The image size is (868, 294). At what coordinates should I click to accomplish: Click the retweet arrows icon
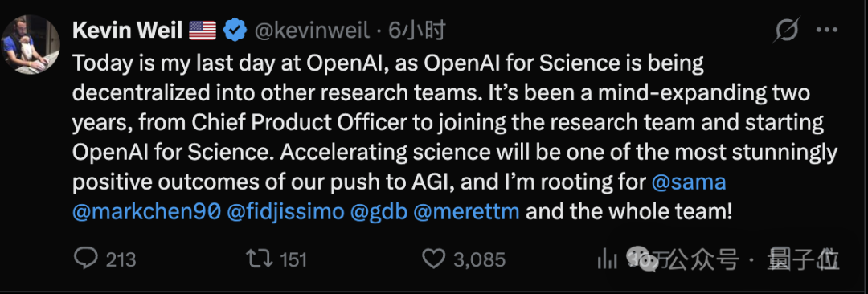[260, 259]
